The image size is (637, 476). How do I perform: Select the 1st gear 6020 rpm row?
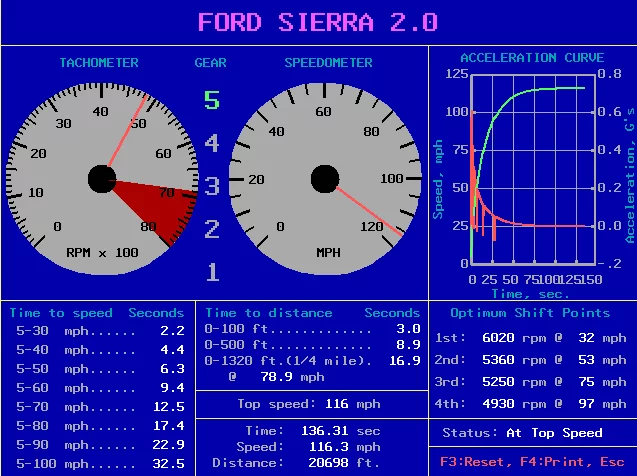(x=531, y=338)
